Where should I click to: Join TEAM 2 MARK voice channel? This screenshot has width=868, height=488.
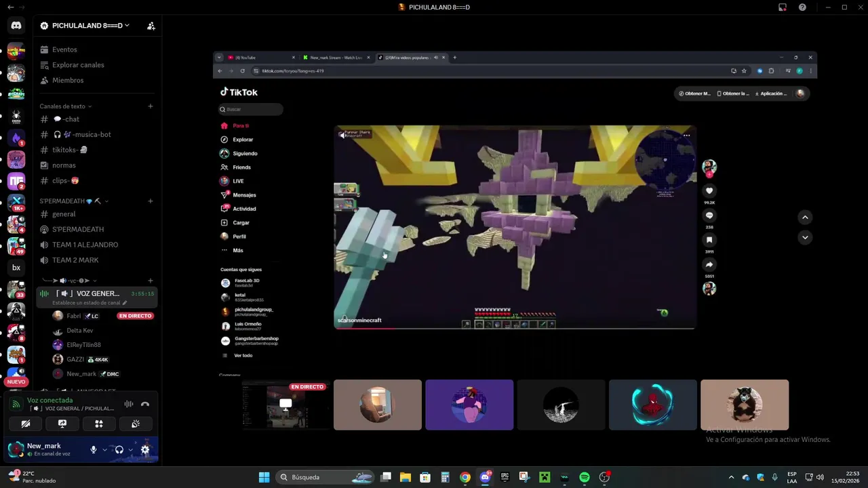coord(98,260)
